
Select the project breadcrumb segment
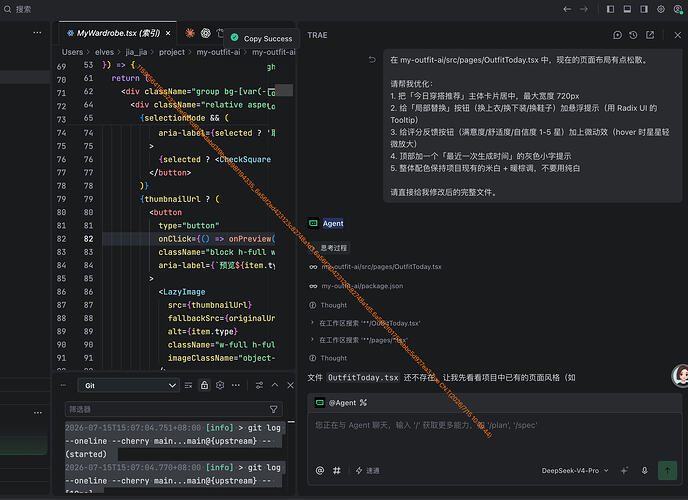(172, 52)
